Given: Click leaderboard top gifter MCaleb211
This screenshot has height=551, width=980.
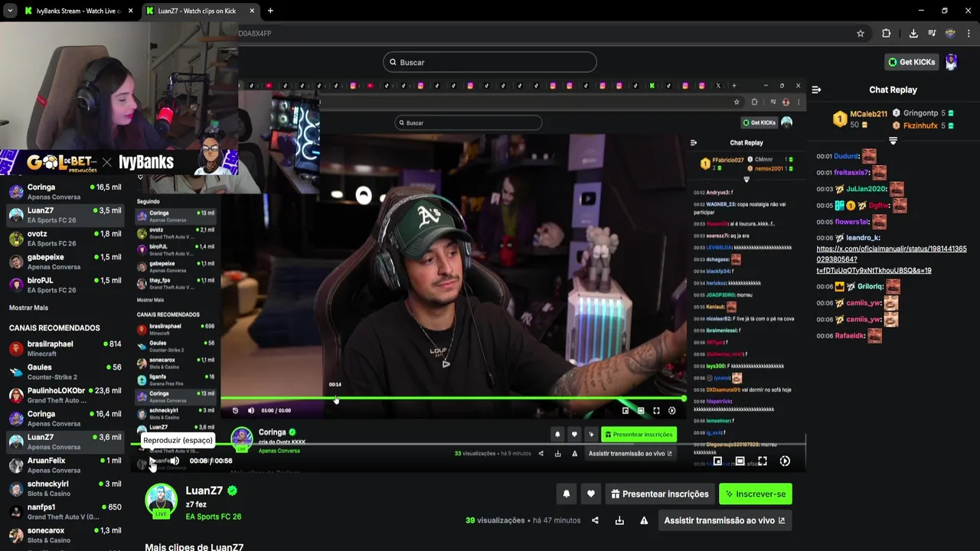Looking at the screenshot, I should (868, 114).
